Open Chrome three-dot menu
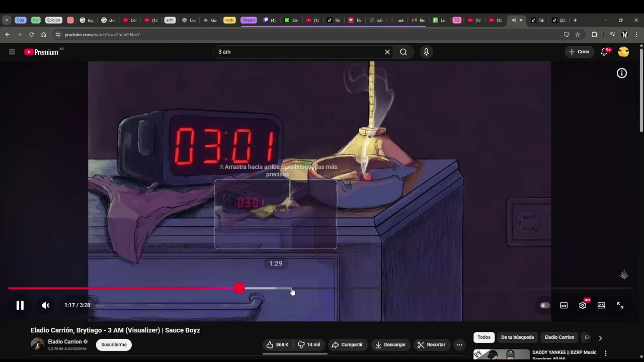Viewport: 644px width, 362px height. 637,35
